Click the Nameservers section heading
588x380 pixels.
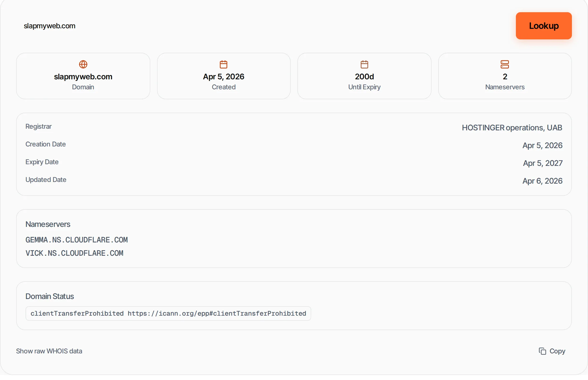tap(48, 224)
